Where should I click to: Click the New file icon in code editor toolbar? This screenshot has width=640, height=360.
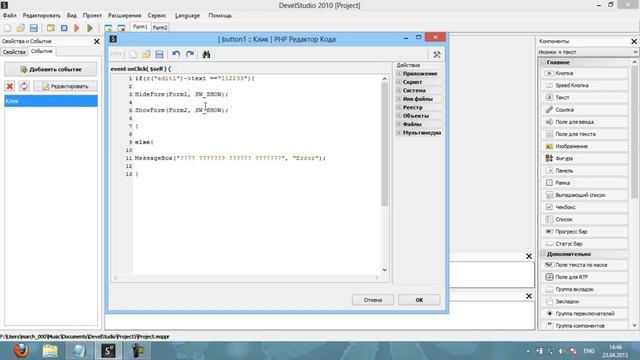coord(133,54)
